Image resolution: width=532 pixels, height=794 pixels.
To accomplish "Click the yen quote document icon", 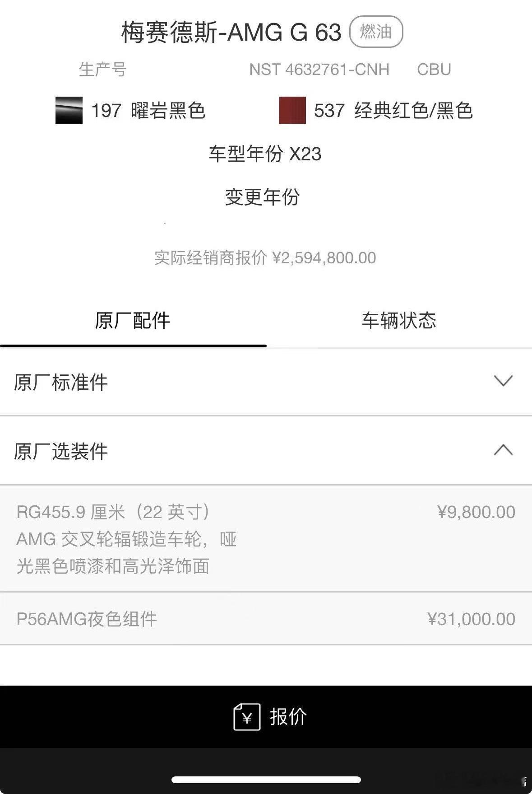I will (247, 717).
